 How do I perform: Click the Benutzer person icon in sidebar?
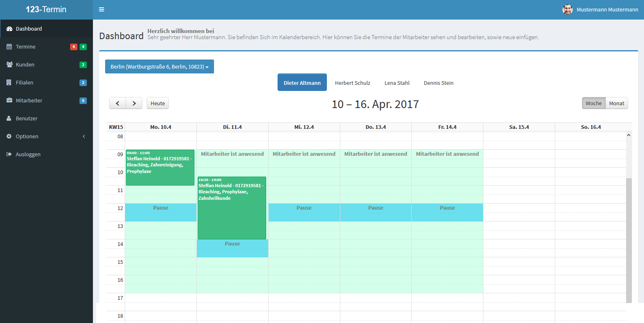click(9, 119)
